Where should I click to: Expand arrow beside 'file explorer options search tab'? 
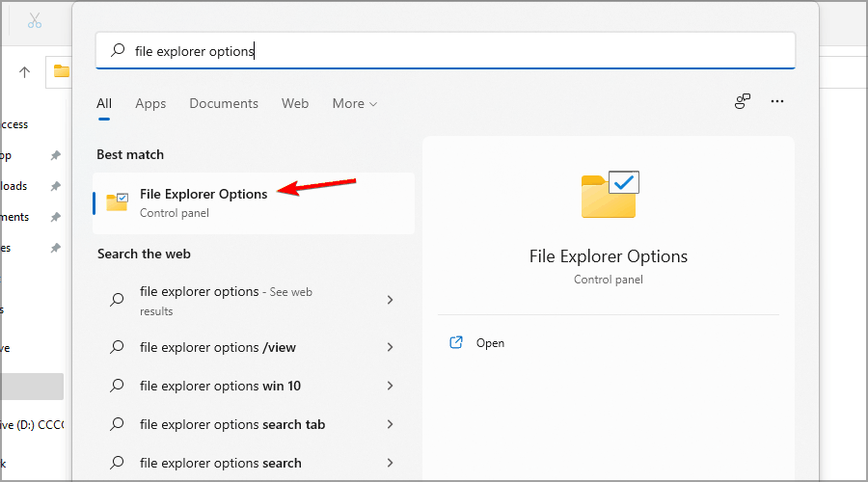point(391,424)
